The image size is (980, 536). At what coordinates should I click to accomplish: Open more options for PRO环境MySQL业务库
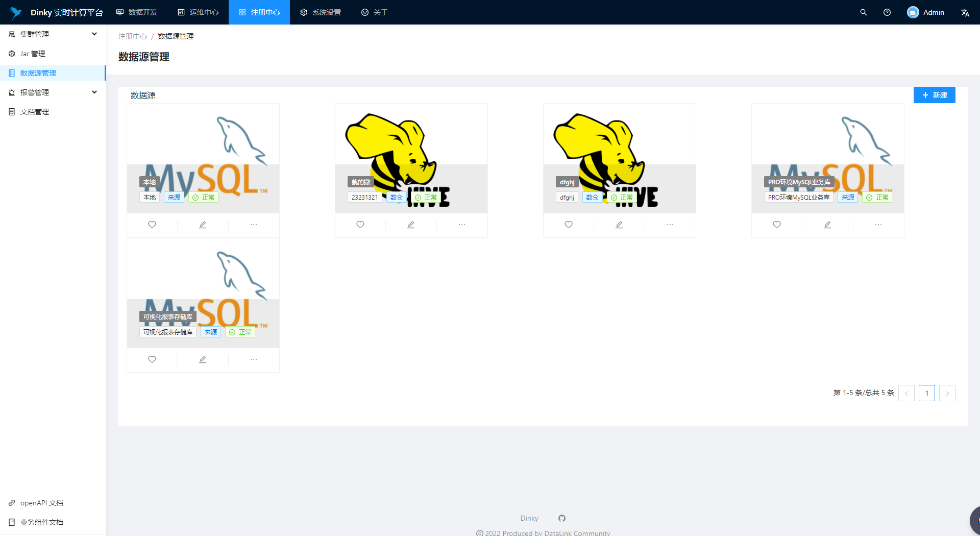click(x=878, y=225)
